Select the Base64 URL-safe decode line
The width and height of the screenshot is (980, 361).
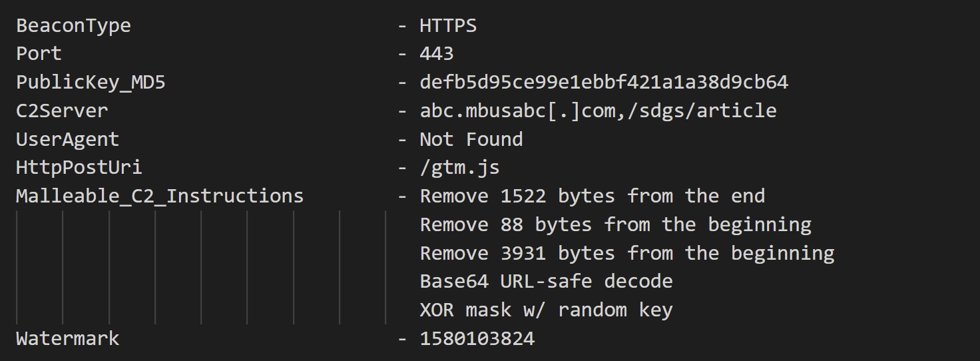[x=546, y=282]
